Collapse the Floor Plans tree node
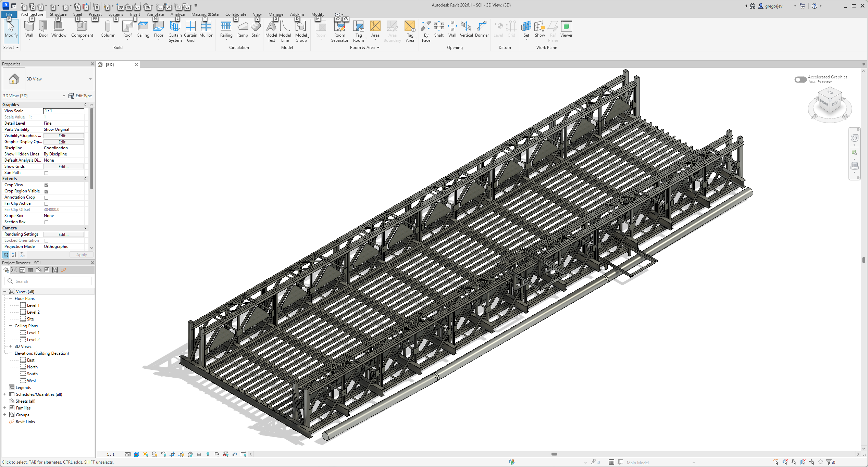Image resolution: width=868 pixels, height=467 pixels. 10,298
